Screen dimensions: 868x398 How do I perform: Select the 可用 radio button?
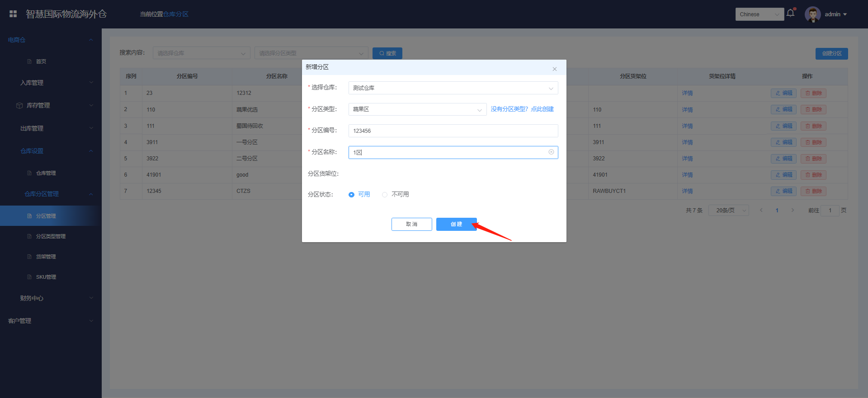[351, 195]
